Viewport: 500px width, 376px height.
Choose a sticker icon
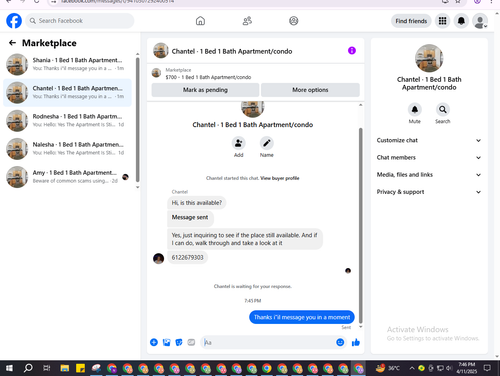(179, 342)
